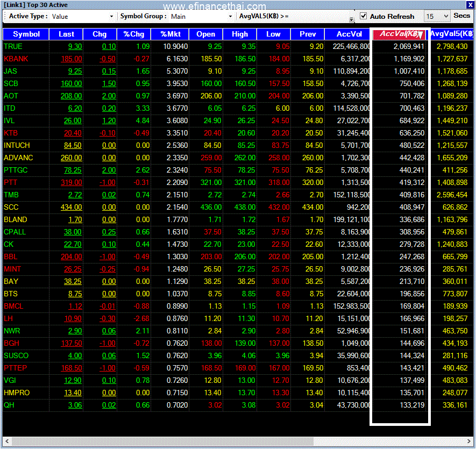The height and width of the screenshot is (449, 476).
Task: Select the PTTGC symbol
Action: coord(16,170)
